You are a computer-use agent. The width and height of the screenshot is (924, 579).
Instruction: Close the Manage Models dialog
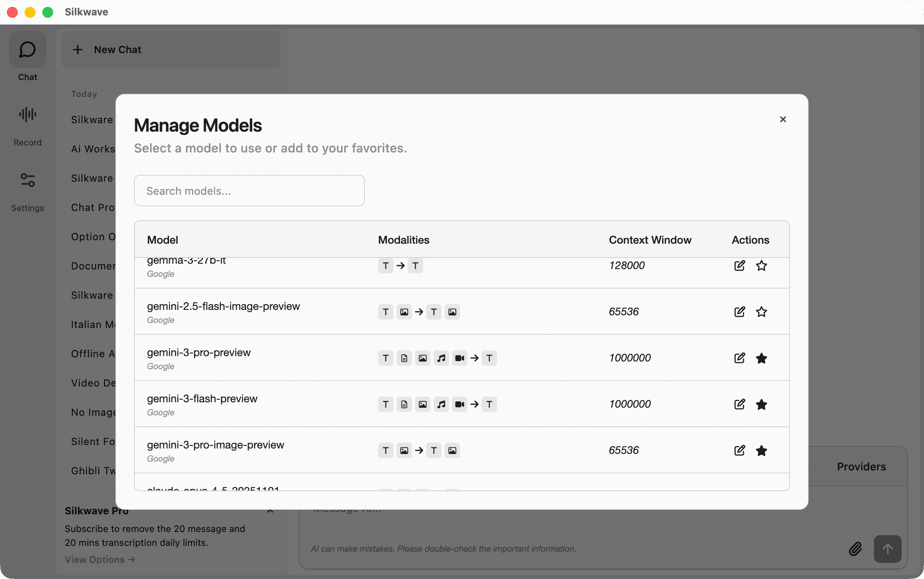(x=783, y=119)
